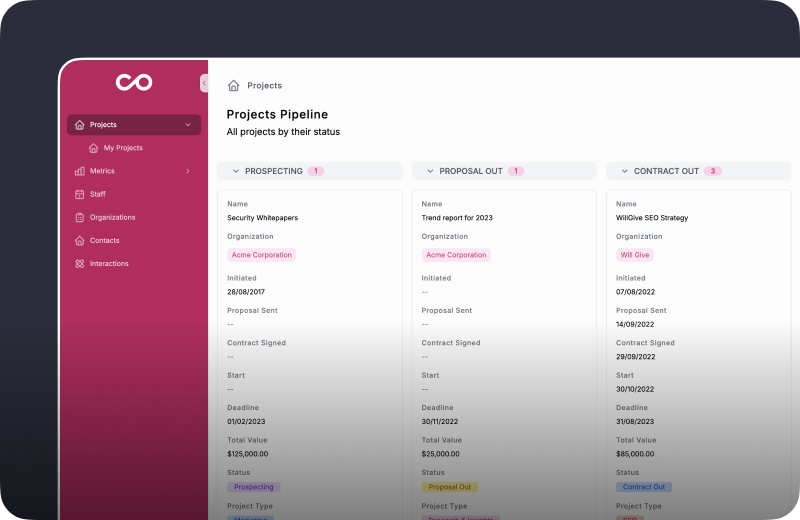Click the Projects Pipeline heading
Viewport: 800px width, 520px height.
pos(277,114)
